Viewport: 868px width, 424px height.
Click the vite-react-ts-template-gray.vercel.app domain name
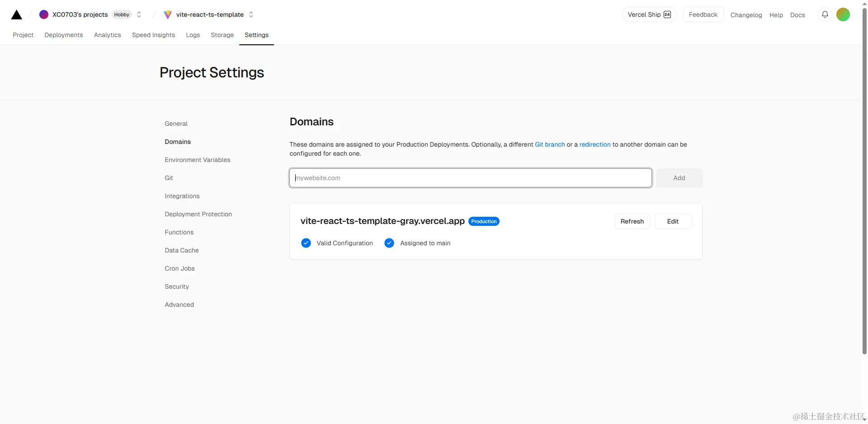pyautogui.click(x=382, y=221)
